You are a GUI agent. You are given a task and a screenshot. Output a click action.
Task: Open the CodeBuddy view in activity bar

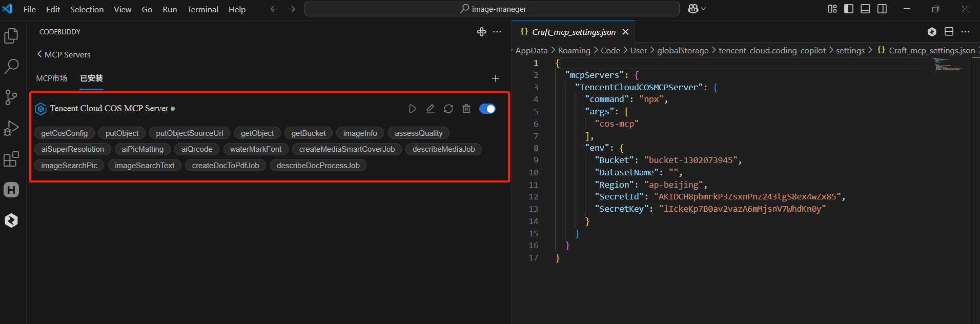tap(11, 220)
